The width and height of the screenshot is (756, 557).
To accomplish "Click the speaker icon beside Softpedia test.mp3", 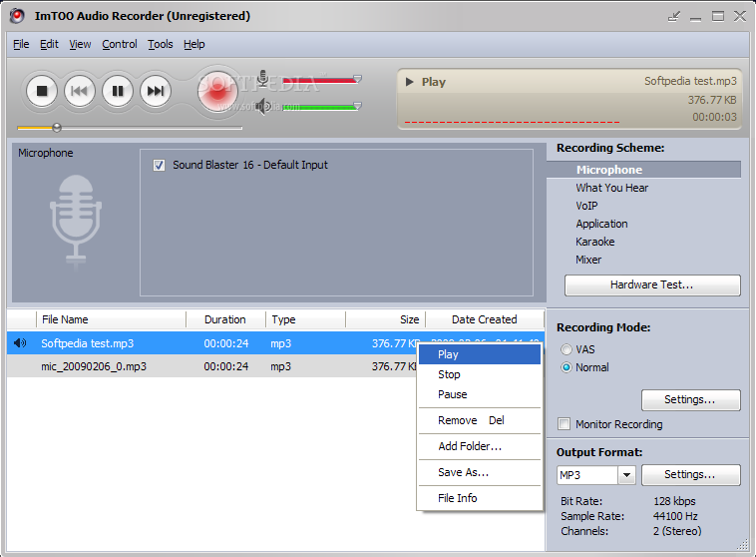I will click(20, 343).
